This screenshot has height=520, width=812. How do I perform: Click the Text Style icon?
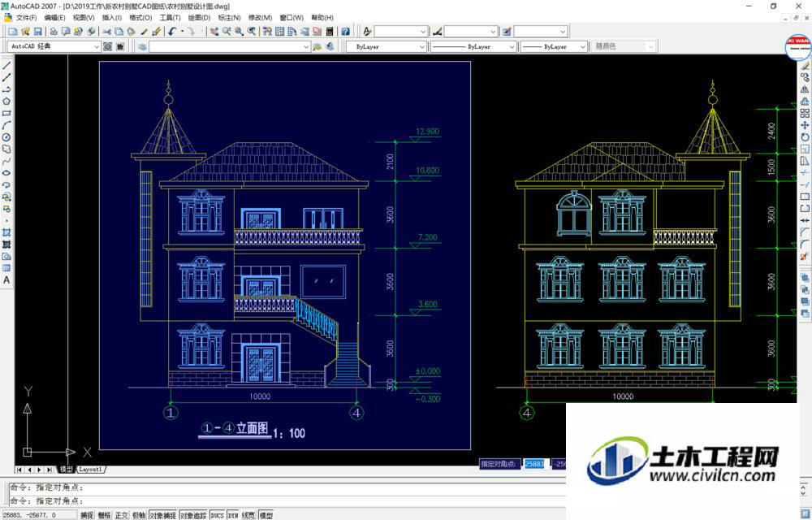tap(367, 32)
